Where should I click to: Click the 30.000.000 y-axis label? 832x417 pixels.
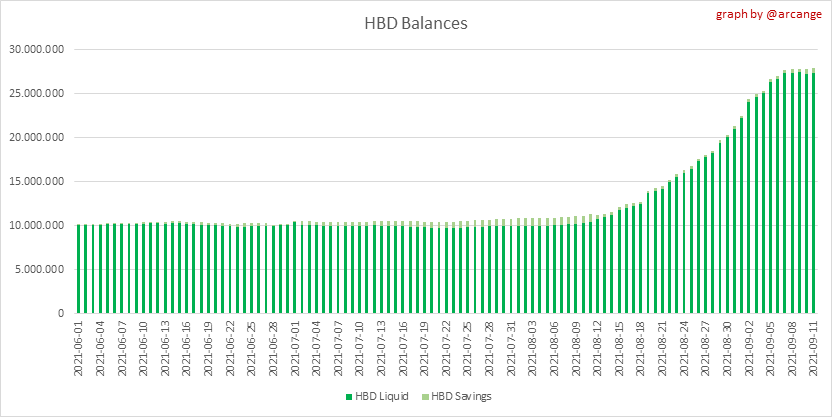(37, 50)
